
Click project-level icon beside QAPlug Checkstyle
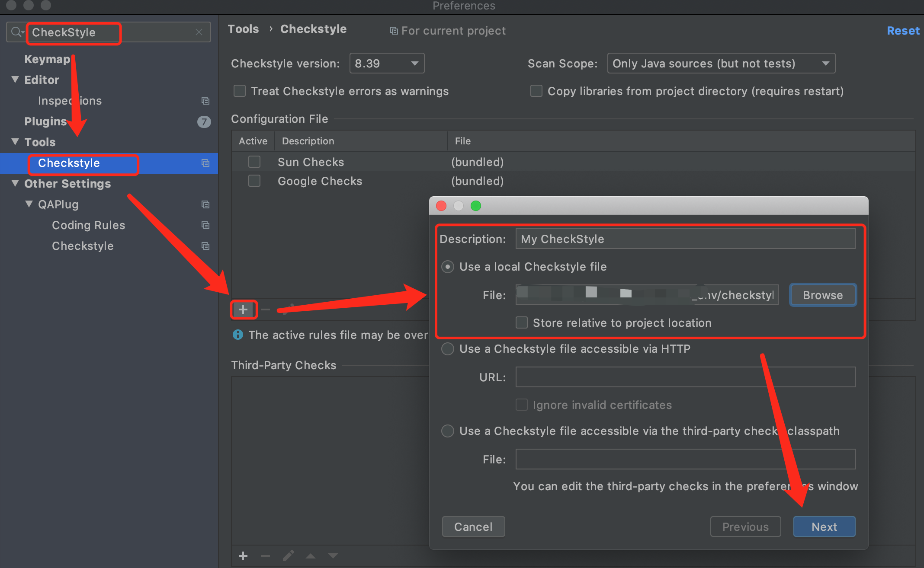coord(205,246)
